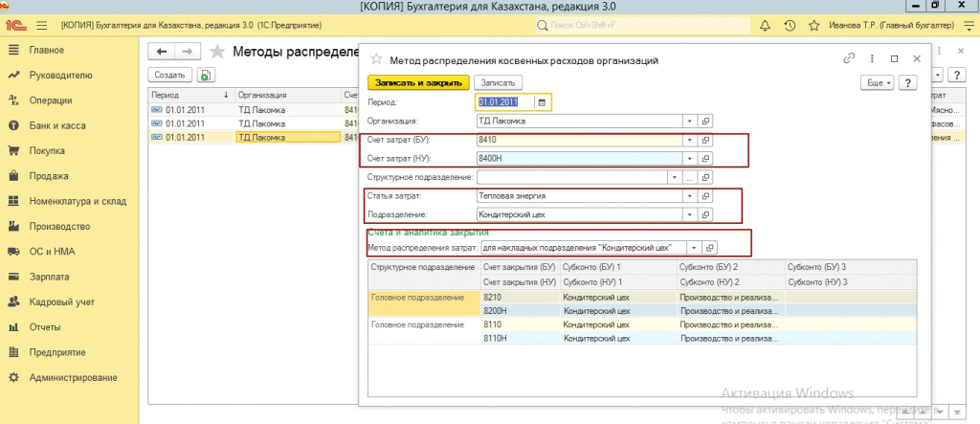Click the 1C logo icon
The width and height of the screenshot is (980, 424).
pos(15,26)
